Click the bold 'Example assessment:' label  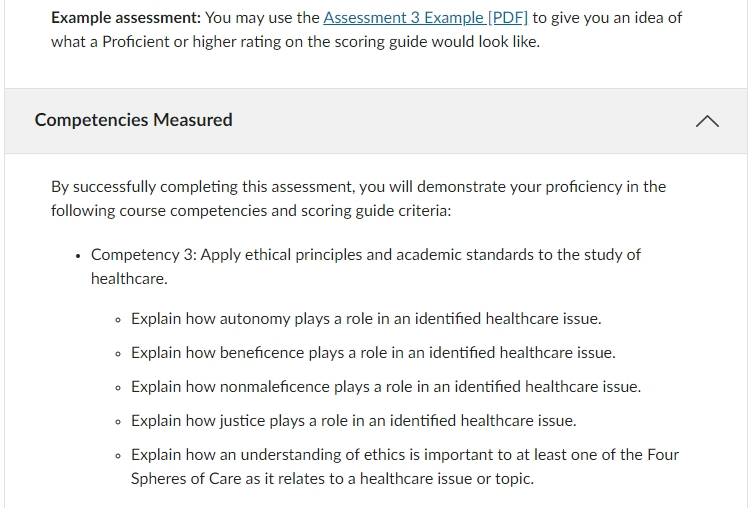[x=126, y=18]
